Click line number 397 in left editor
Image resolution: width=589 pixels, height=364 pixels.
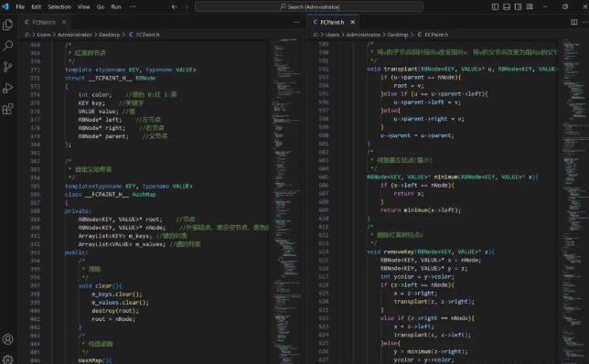35,286
